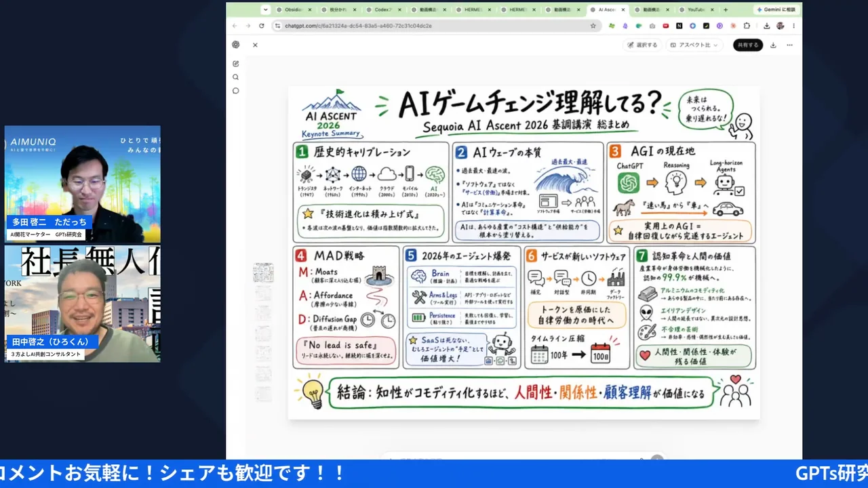This screenshot has width=868, height=488.
Task: Expand the tab search dropdown
Action: (x=265, y=9)
